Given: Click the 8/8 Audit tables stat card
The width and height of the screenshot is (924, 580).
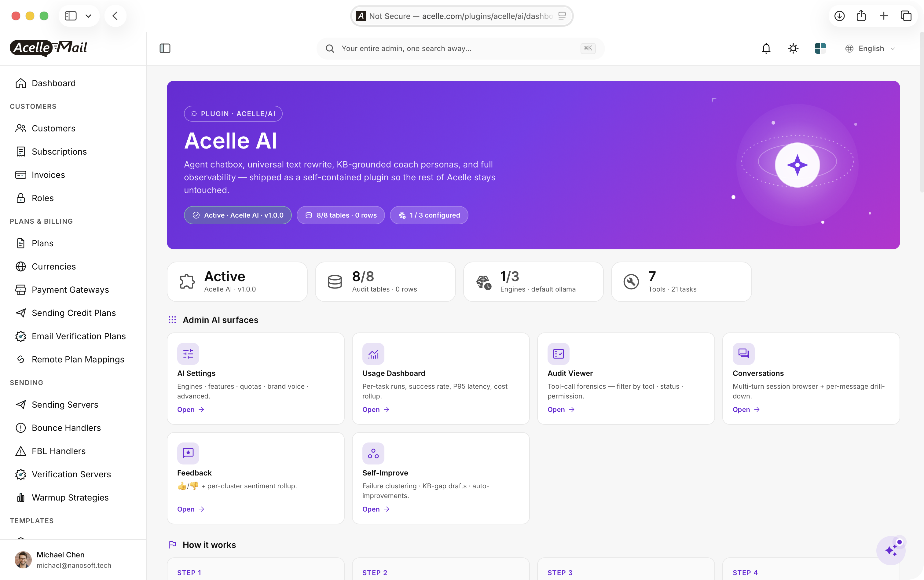Looking at the screenshot, I should 385,281.
